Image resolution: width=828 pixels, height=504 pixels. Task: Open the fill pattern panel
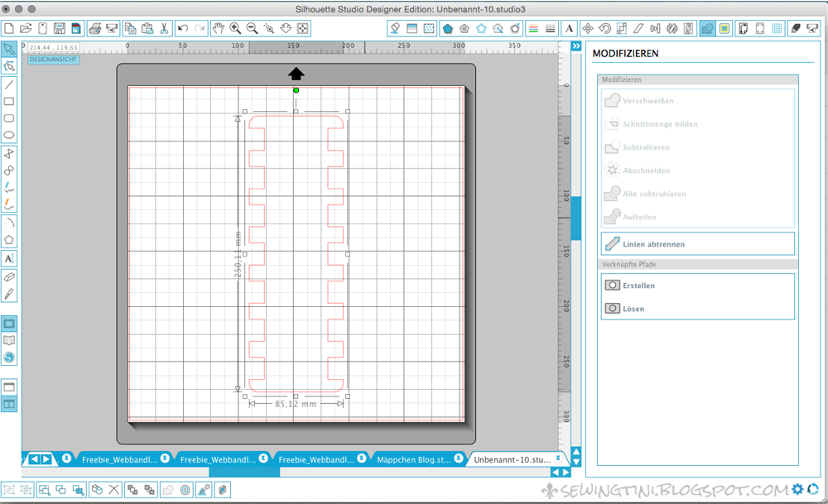tap(429, 28)
